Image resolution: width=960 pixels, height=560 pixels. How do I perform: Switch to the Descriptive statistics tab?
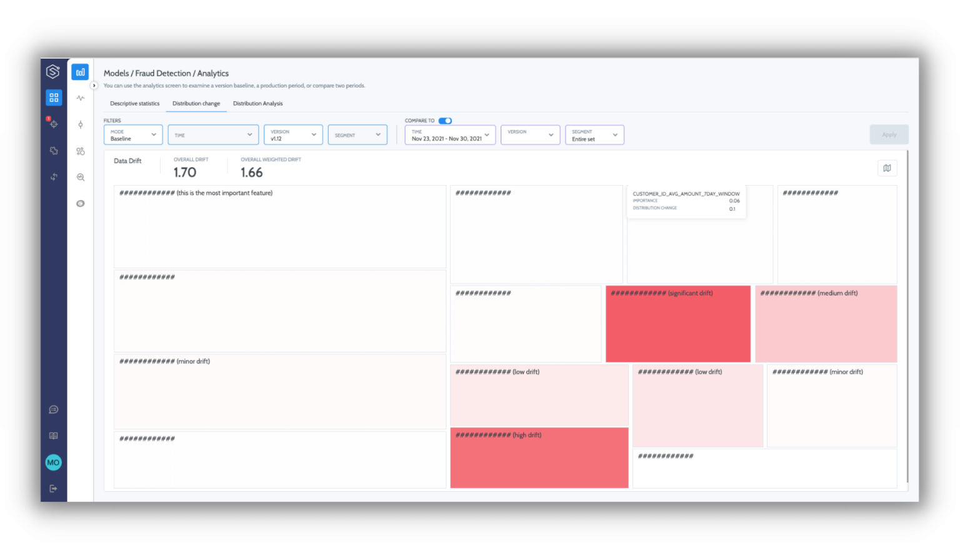134,103
